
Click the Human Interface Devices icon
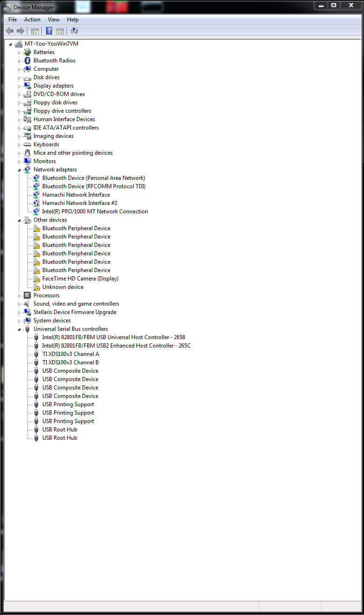tap(27, 119)
